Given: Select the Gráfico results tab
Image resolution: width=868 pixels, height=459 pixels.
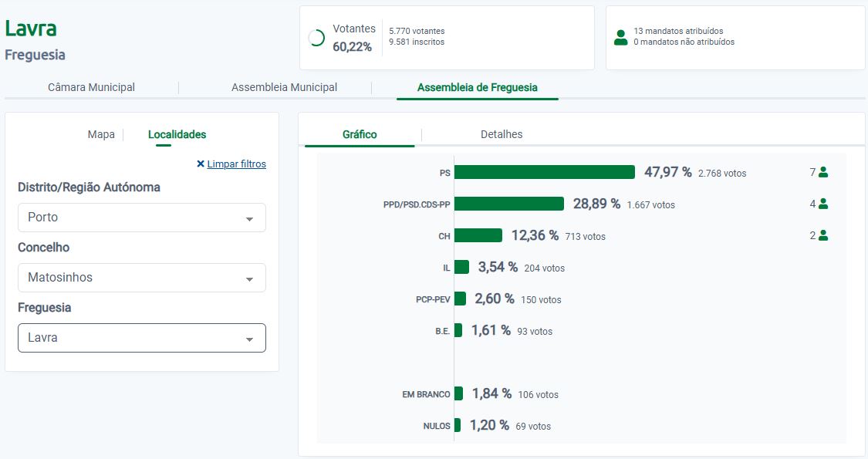Looking at the screenshot, I should (x=360, y=135).
